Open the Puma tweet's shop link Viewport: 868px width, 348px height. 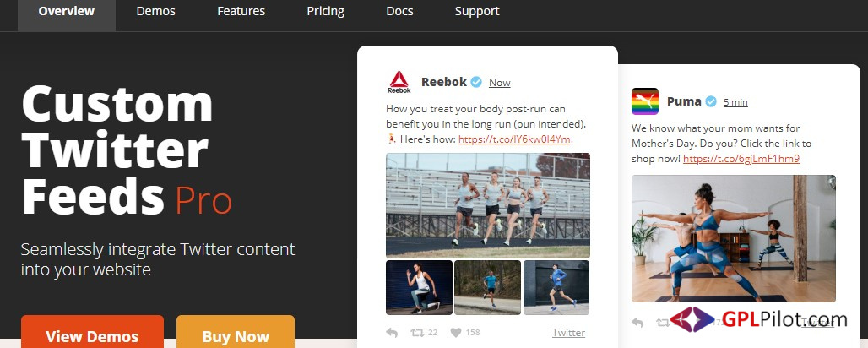point(741,158)
